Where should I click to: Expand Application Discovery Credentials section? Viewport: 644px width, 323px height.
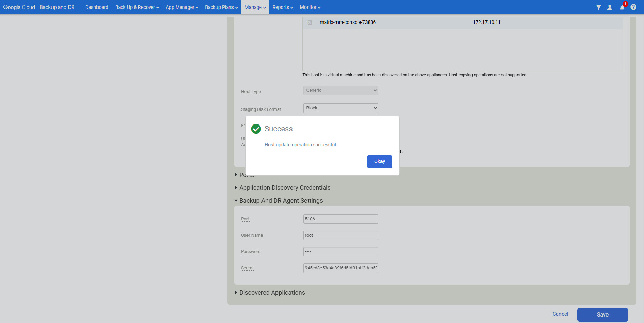(284, 188)
